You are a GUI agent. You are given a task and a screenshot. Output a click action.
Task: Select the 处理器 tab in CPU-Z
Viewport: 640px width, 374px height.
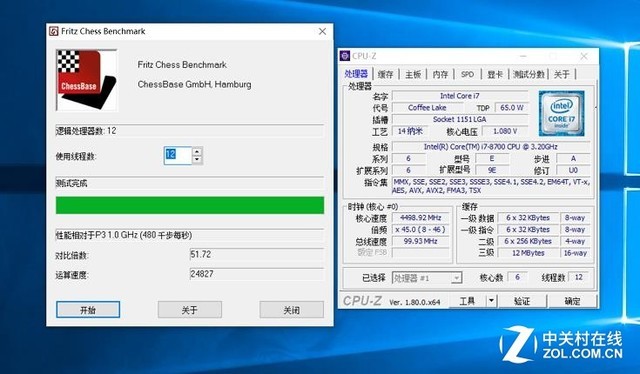356,74
